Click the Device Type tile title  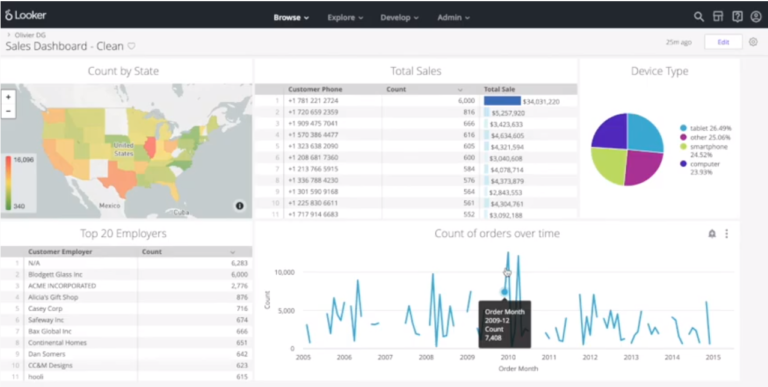(x=659, y=72)
